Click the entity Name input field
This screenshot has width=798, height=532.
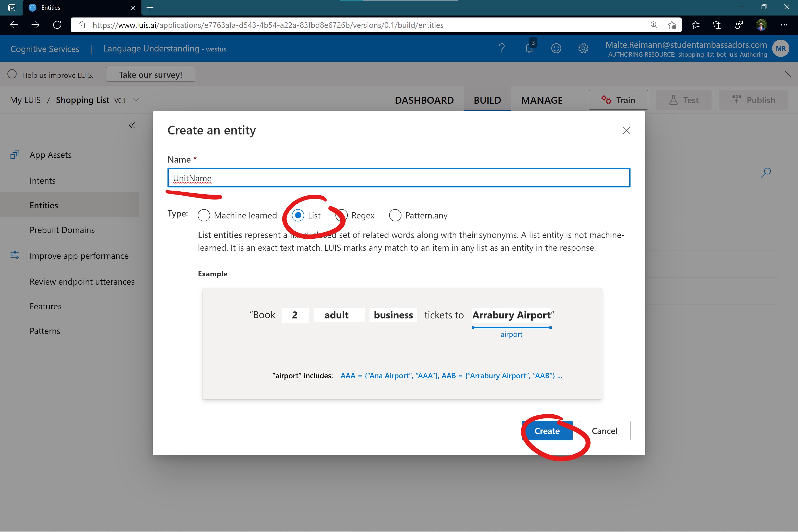tap(399, 178)
